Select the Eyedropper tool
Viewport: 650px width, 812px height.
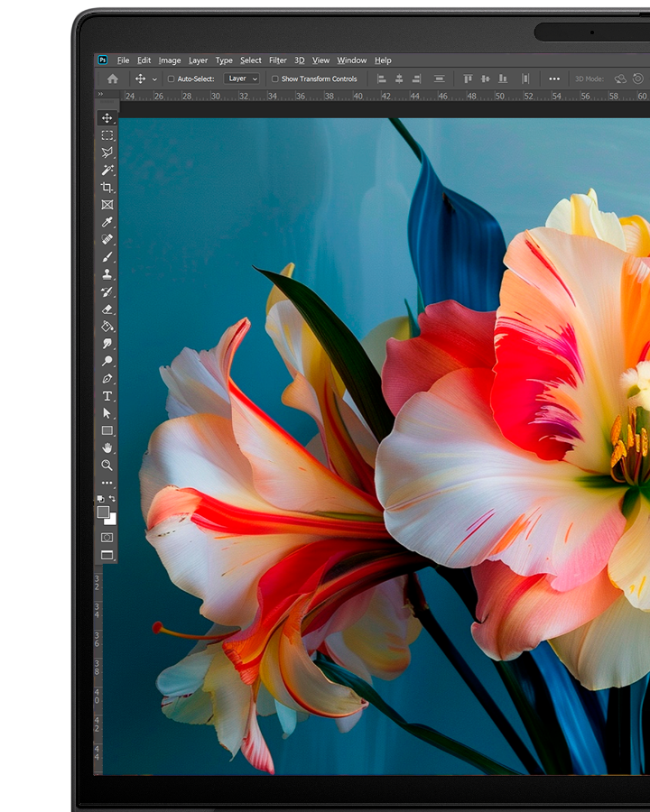point(107,222)
